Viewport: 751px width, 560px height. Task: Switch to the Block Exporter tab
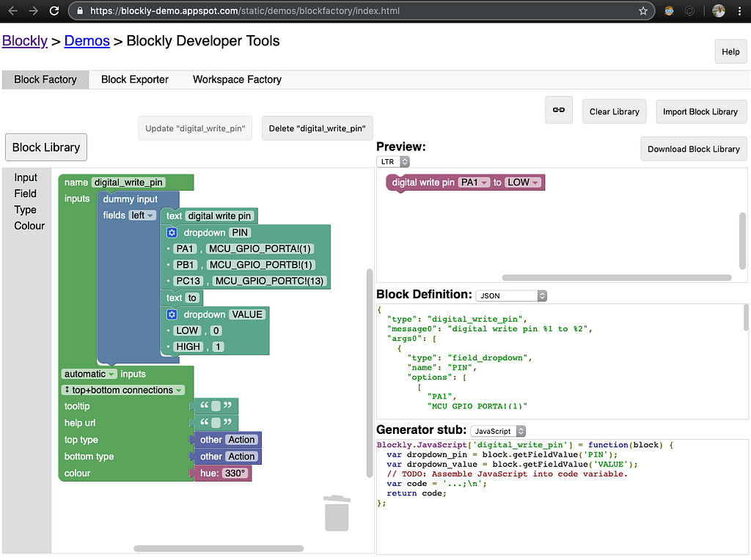tap(135, 79)
